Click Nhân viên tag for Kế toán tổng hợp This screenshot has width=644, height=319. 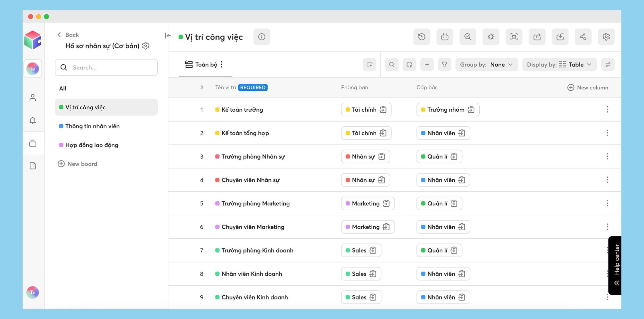(443, 133)
